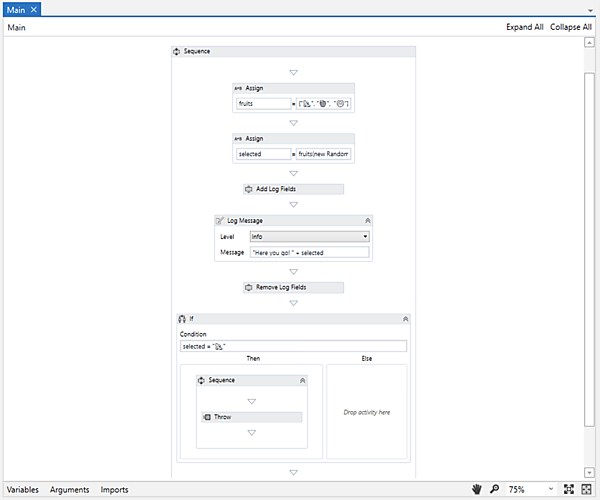Click the Log Message activity icon
Image resolution: width=600 pixels, height=500 pixels.
pos(220,221)
